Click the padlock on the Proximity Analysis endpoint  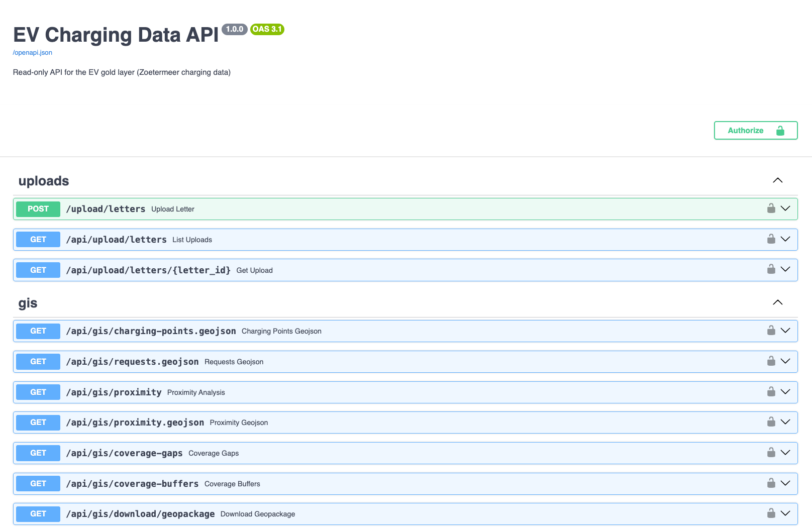click(x=770, y=391)
